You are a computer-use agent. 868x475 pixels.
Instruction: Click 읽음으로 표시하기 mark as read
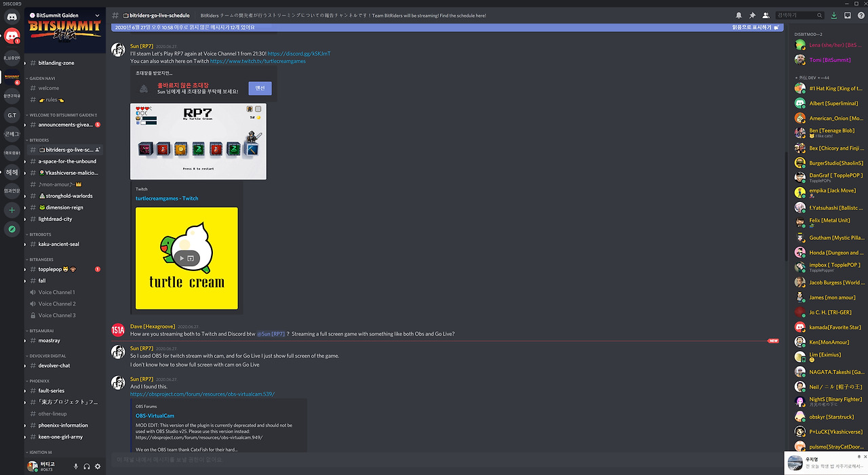tap(756, 27)
